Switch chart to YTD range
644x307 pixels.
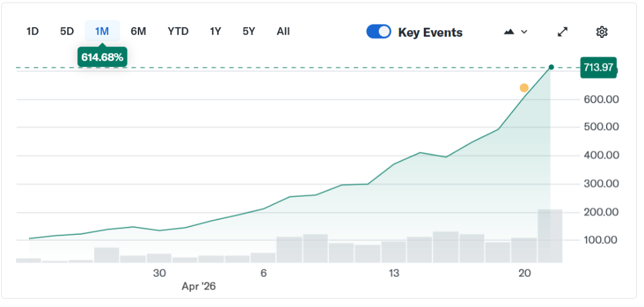(x=178, y=31)
